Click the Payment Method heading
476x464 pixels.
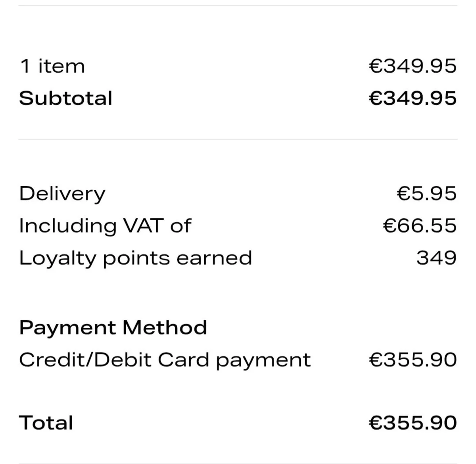[113, 328]
